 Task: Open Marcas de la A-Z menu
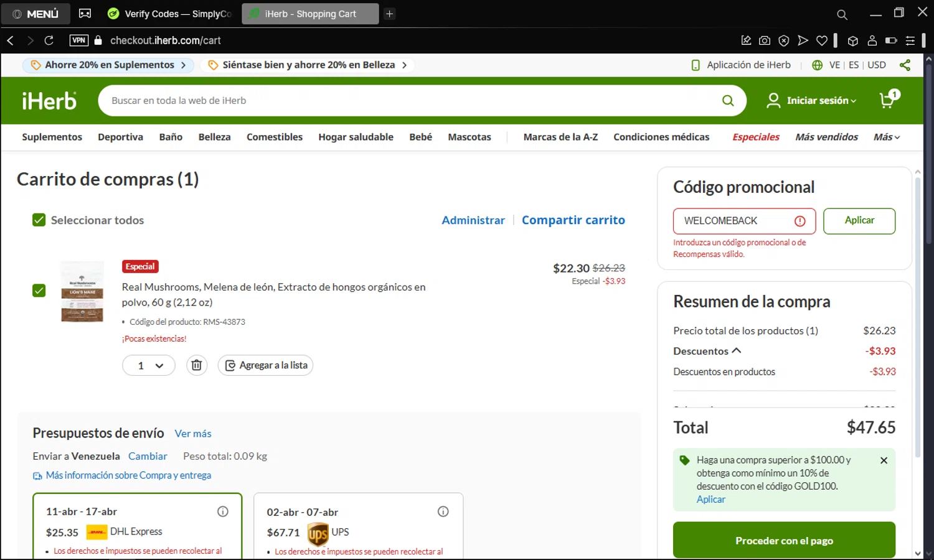tap(560, 137)
